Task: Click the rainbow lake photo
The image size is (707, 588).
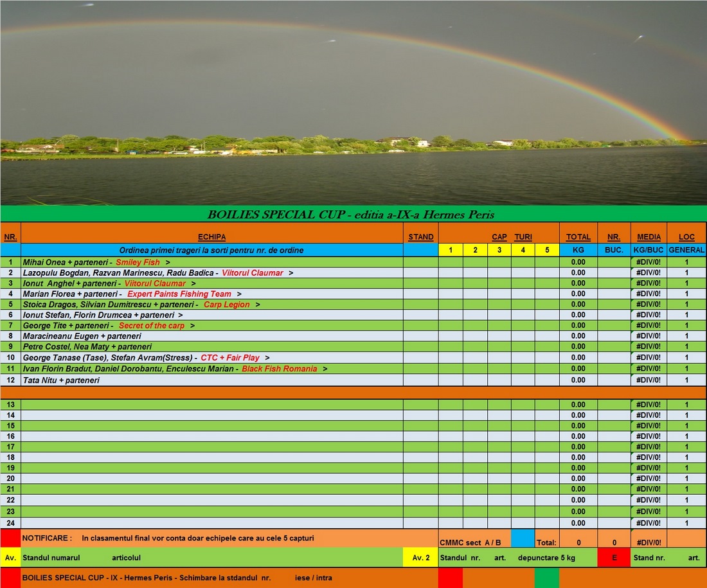Action: [353, 103]
